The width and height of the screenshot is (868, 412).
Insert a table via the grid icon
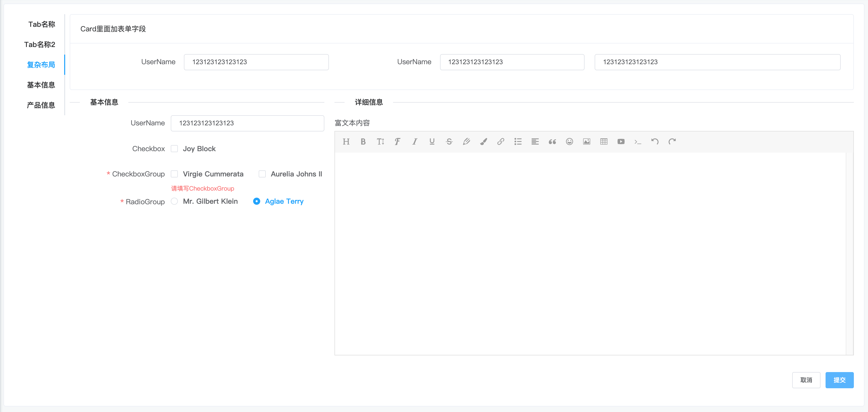(604, 142)
